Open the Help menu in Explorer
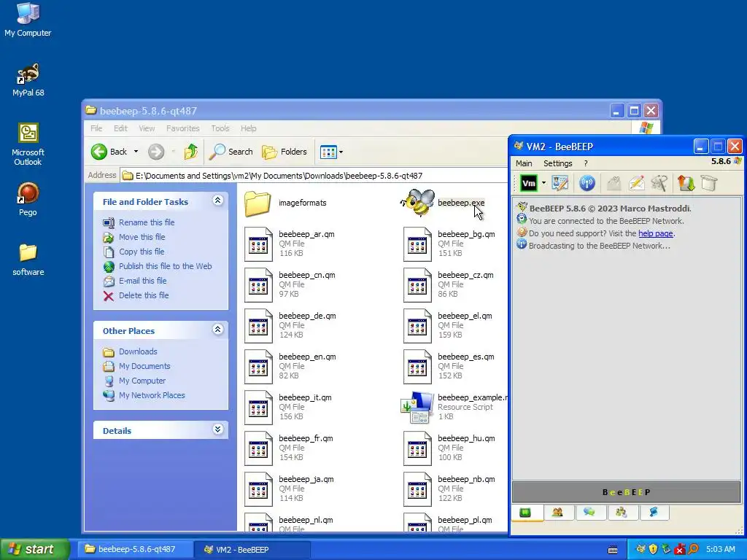Screen dimensions: 747x560 [x=248, y=128]
